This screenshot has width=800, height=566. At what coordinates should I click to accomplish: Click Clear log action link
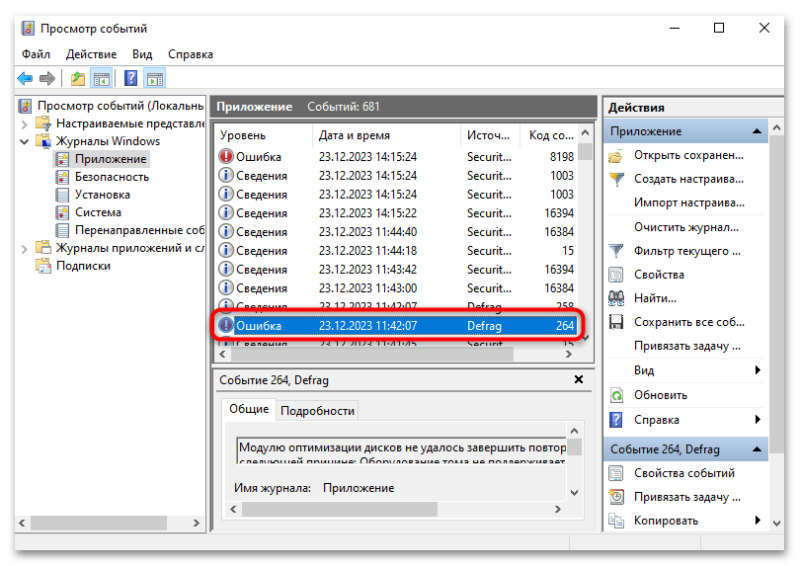click(686, 227)
